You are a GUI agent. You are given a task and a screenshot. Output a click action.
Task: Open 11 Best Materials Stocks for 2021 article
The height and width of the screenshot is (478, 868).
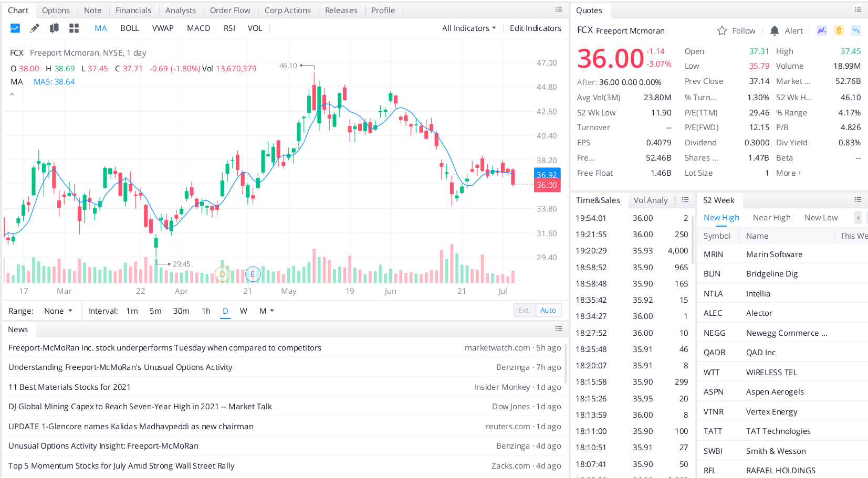[x=69, y=387]
